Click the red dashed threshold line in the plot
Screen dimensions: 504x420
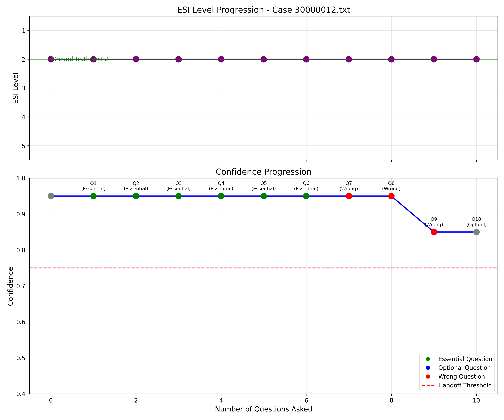click(x=263, y=268)
